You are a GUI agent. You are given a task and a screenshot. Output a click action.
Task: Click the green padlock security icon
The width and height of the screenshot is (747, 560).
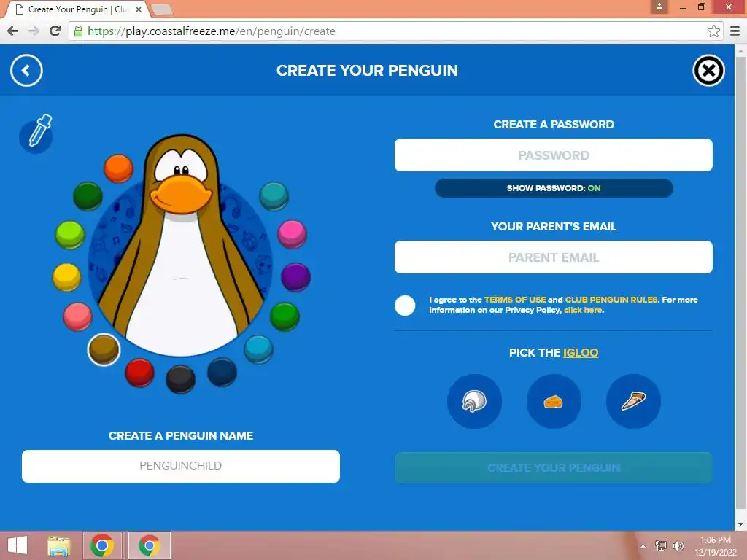click(78, 31)
